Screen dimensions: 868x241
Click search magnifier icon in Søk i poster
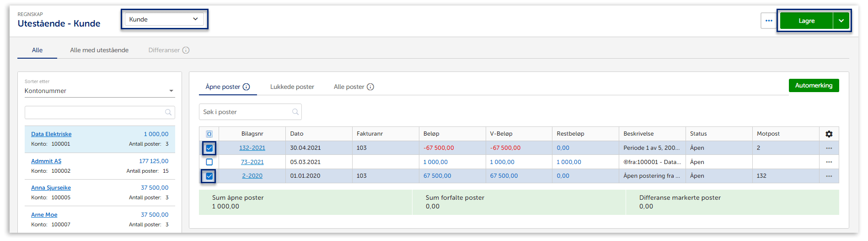(295, 112)
